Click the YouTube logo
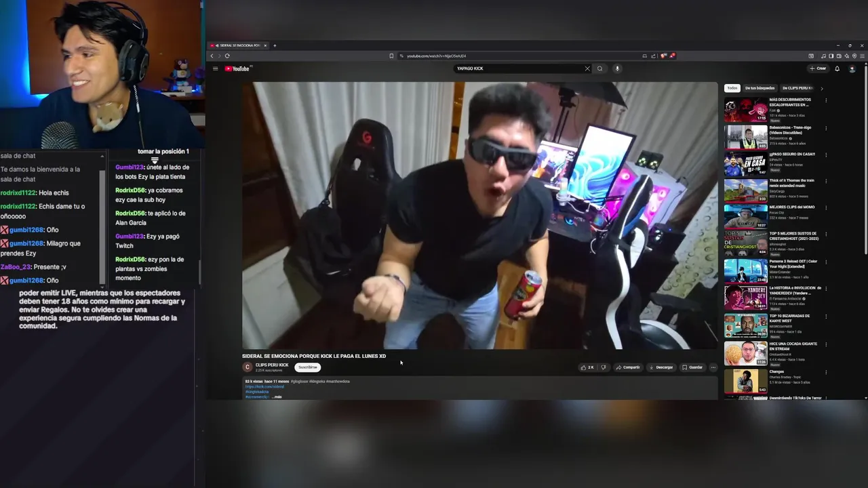The height and width of the screenshot is (488, 868). coord(238,68)
